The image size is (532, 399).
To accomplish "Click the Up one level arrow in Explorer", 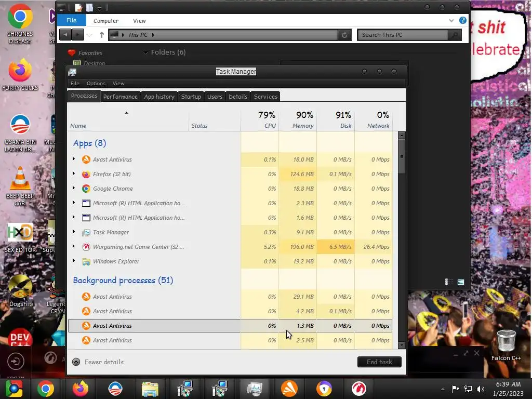I will (x=101, y=35).
